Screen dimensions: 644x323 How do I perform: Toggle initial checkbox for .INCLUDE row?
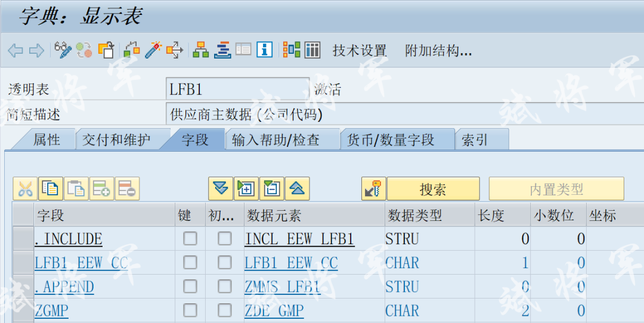click(x=224, y=238)
